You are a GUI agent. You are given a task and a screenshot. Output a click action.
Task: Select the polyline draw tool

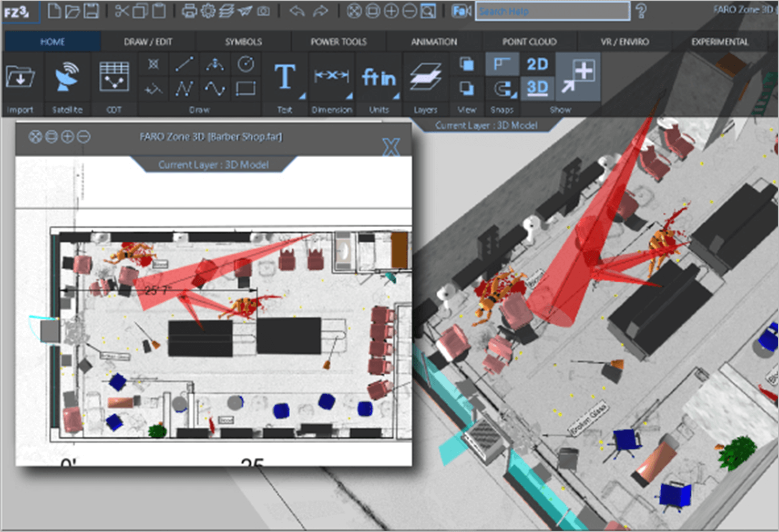pyautogui.click(x=184, y=88)
